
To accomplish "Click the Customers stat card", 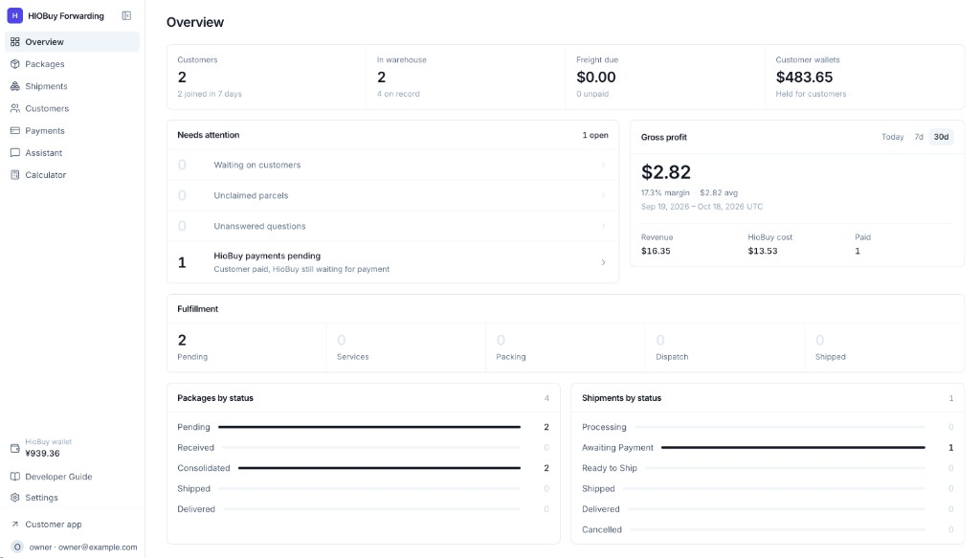I will [x=266, y=77].
